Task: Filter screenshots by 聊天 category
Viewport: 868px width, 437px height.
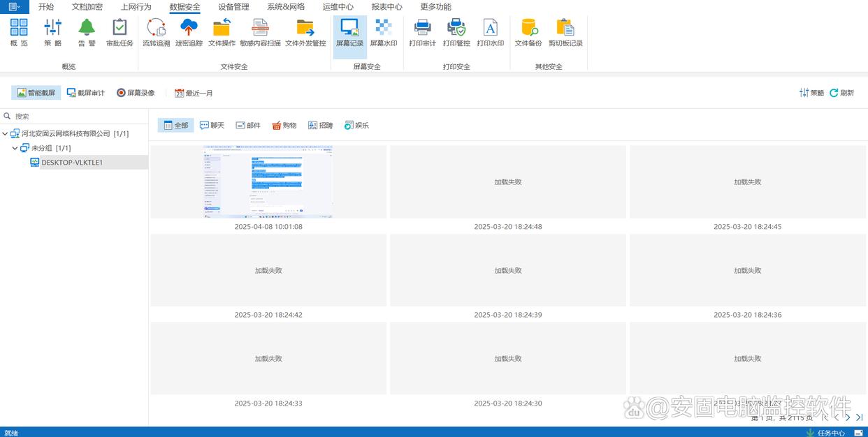Action: click(x=212, y=126)
